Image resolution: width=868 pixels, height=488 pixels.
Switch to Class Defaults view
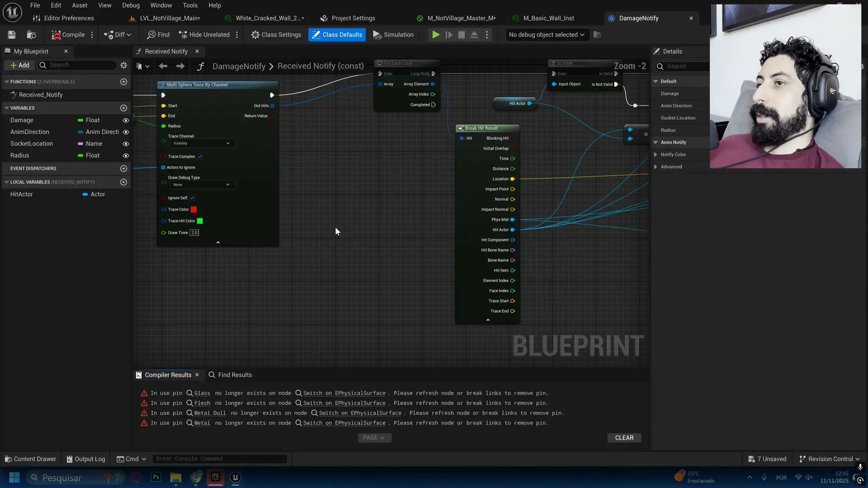click(337, 34)
